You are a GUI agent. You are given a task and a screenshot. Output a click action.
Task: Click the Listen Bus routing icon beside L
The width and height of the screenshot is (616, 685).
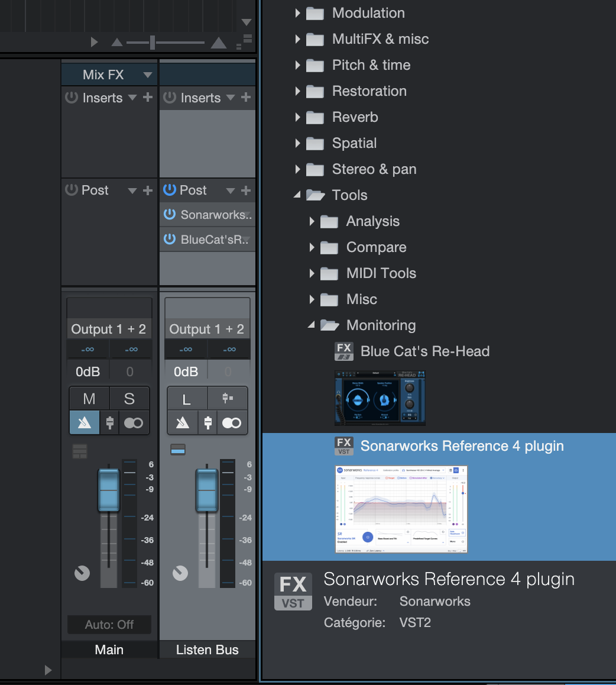(x=228, y=398)
